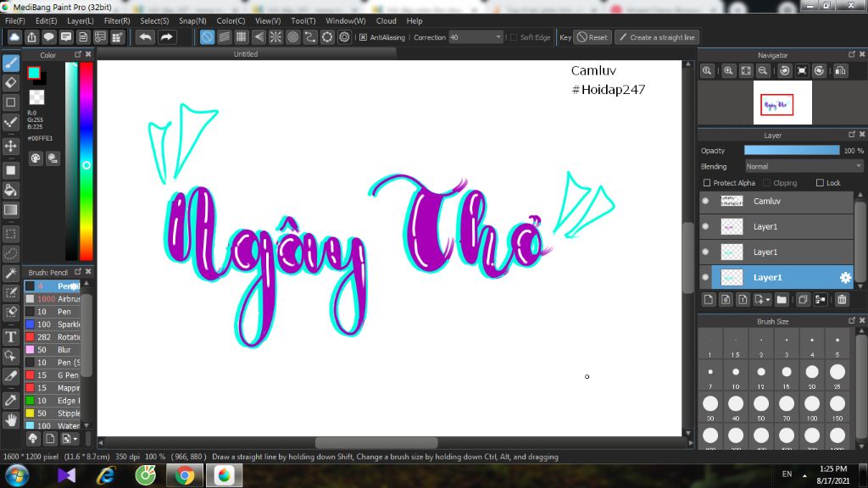Open the Cloud menu
Viewport: 868px width, 488px height.
tap(386, 20)
